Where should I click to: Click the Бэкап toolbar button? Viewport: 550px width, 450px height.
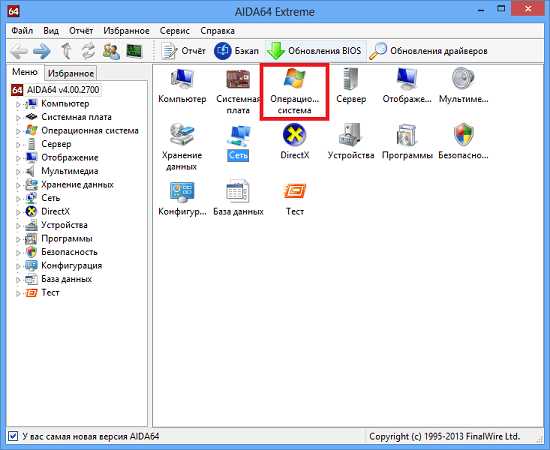coord(236,51)
